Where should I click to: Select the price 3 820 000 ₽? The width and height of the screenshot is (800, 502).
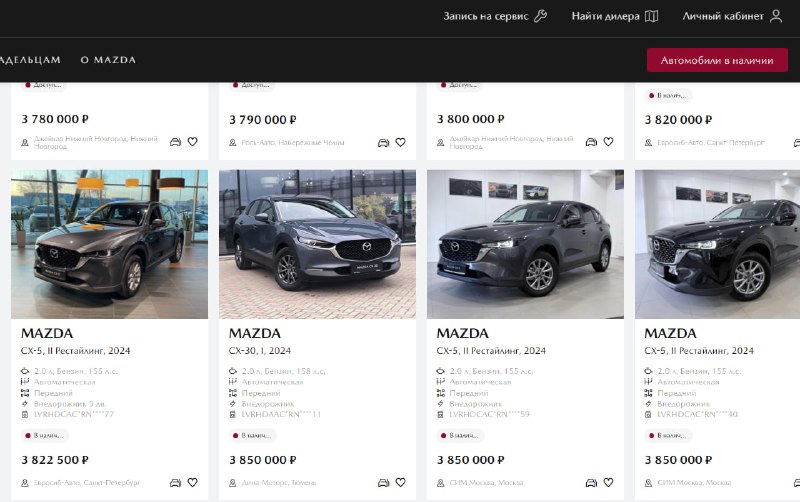678,120
